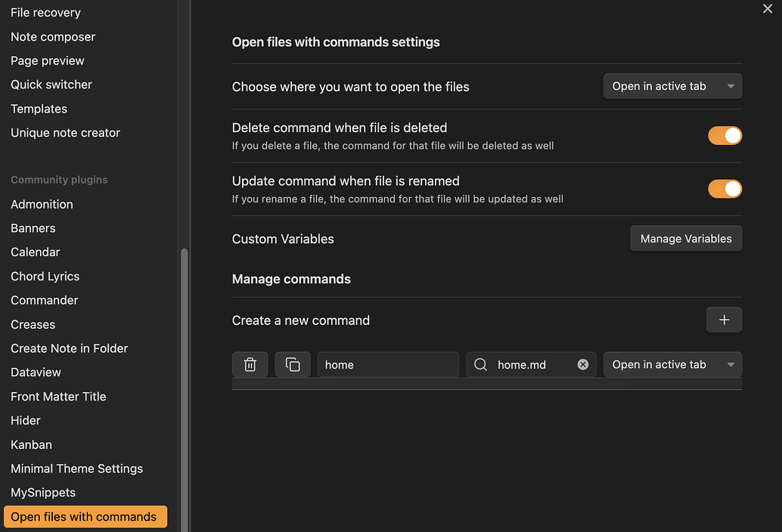Toggle 'Update command when file is renamed' off
This screenshot has height=532, width=782.
click(725, 188)
